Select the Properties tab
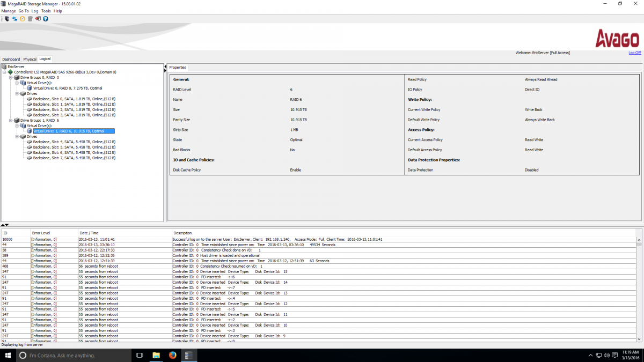Image resolution: width=644 pixels, height=362 pixels. pyautogui.click(x=178, y=68)
